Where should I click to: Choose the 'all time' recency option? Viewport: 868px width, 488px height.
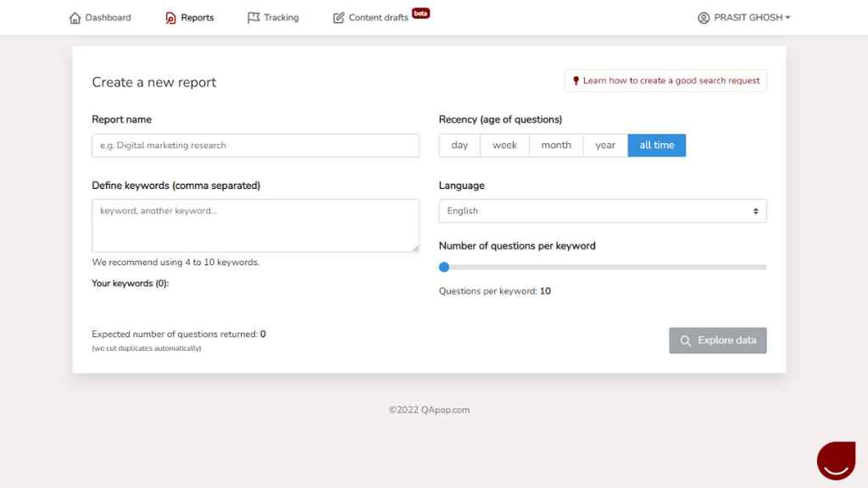click(x=657, y=146)
